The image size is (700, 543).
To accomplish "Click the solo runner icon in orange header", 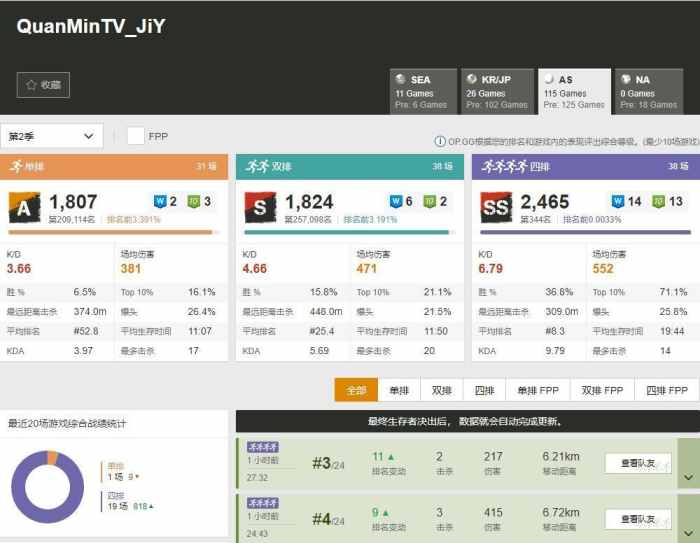I will click(16, 167).
